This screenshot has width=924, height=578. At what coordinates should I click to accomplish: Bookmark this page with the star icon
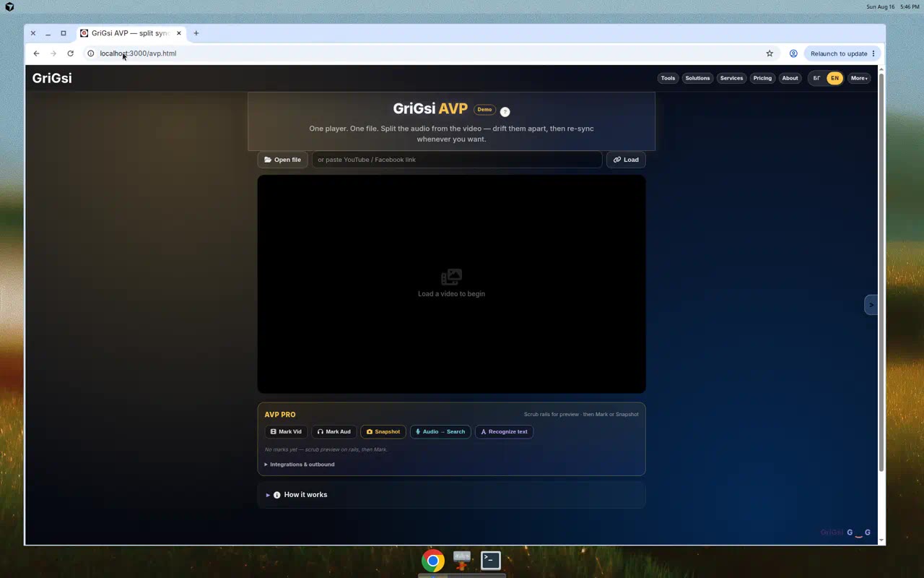(x=770, y=53)
